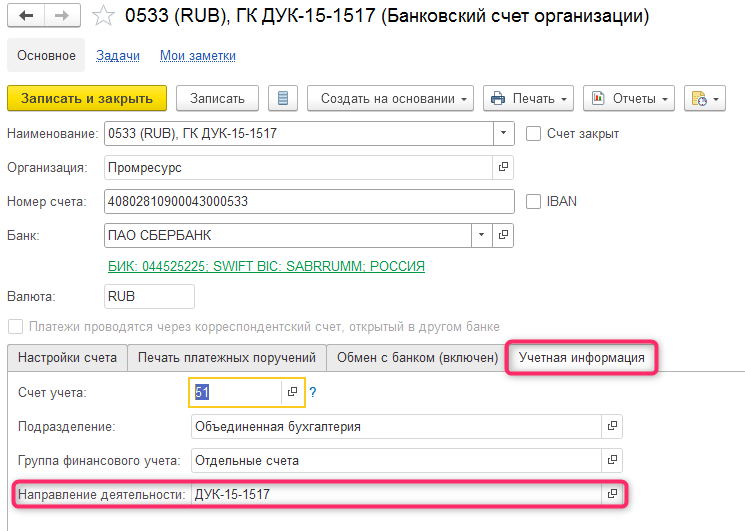Expand the Создать на основании menu
Image resolution: width=745 pixels, height=531 pixels.
tap(392, 98)
